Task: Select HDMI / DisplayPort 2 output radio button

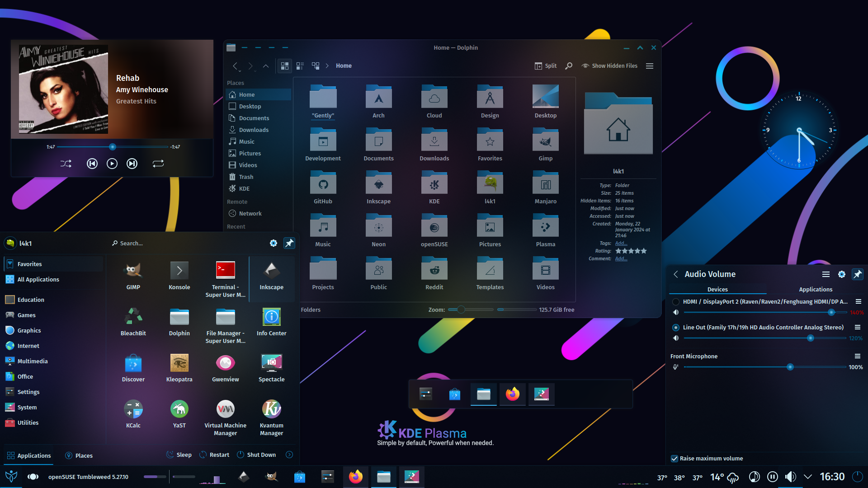Action: click(x=676, y=302)
